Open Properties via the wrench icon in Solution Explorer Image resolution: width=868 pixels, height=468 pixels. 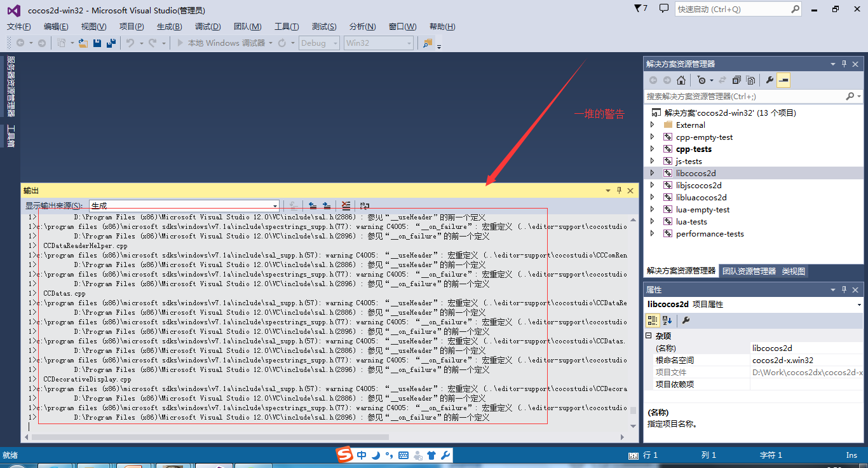[770, 80]
